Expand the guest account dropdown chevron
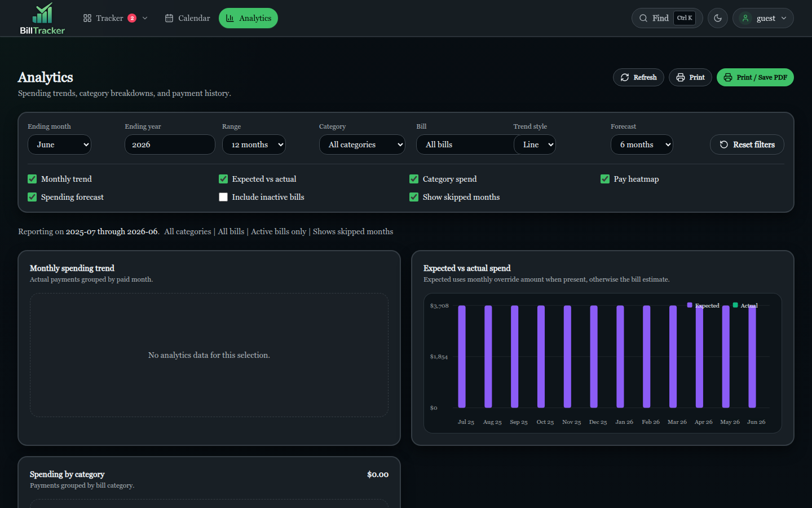 [x=784, y=18]
